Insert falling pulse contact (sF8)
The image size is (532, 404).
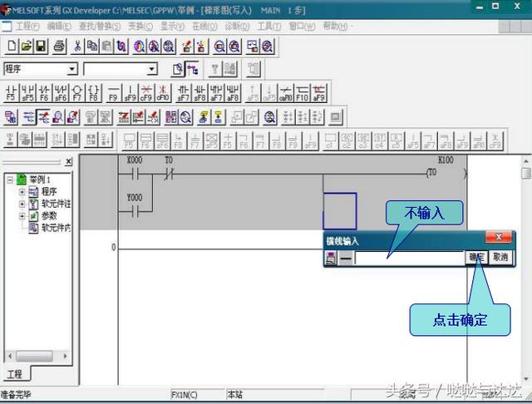(199, 93)
